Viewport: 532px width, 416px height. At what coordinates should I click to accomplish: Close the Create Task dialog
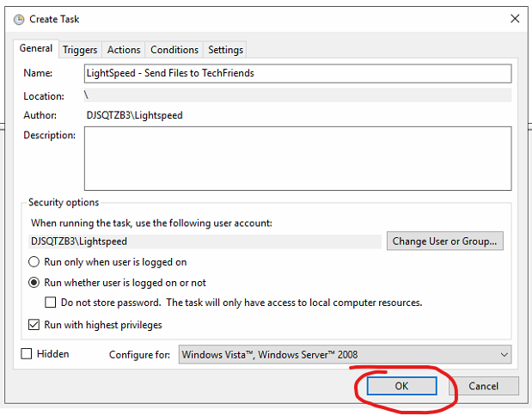(x=515, y=19)
